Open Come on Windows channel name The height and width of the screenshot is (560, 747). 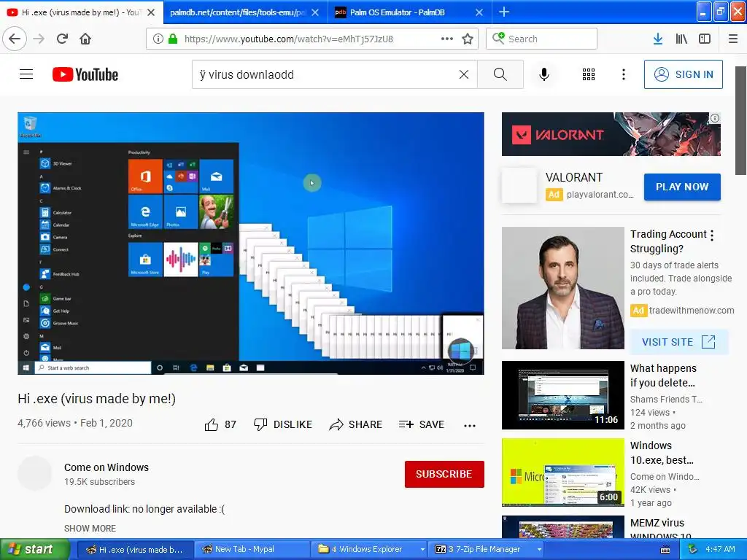coord(107,467)
